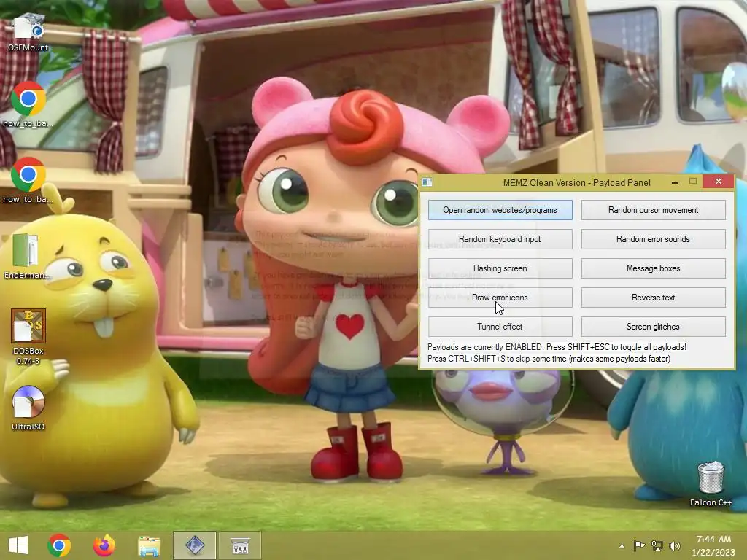
Task: Open the network tray icon
Action: (657, 545)
